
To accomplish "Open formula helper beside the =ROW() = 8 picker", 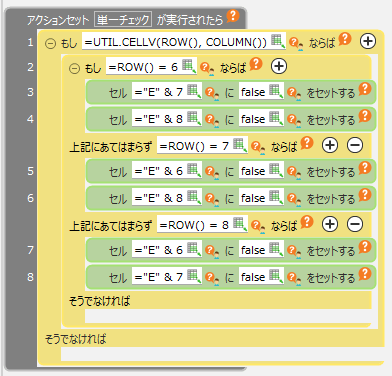I will [x=258, y=226].
